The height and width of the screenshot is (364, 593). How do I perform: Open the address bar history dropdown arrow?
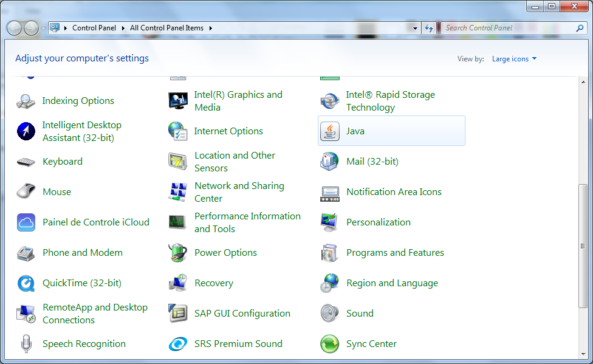coord(415,28)
